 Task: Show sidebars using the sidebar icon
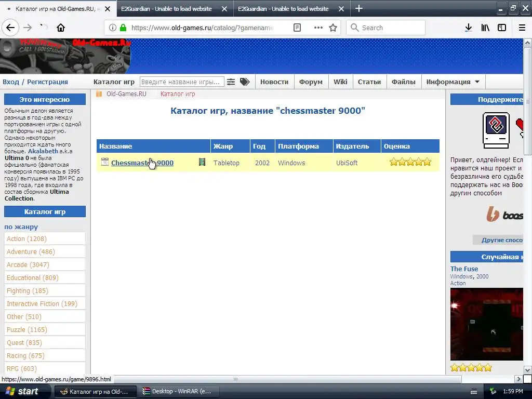[x=502, y=28]
